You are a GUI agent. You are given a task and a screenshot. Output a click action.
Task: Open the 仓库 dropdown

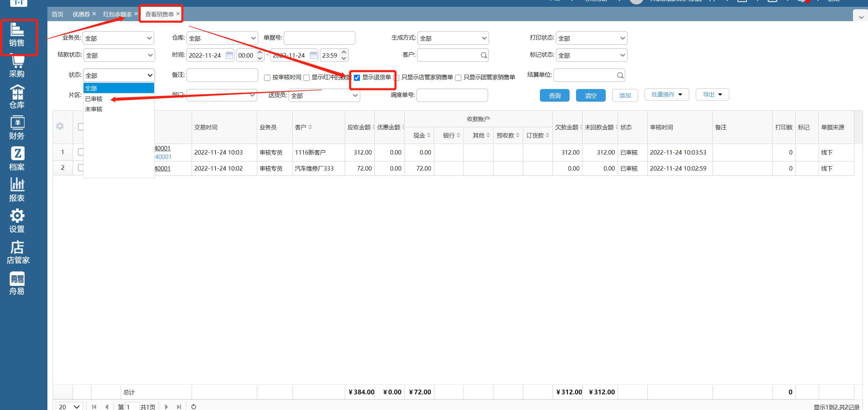222,38
